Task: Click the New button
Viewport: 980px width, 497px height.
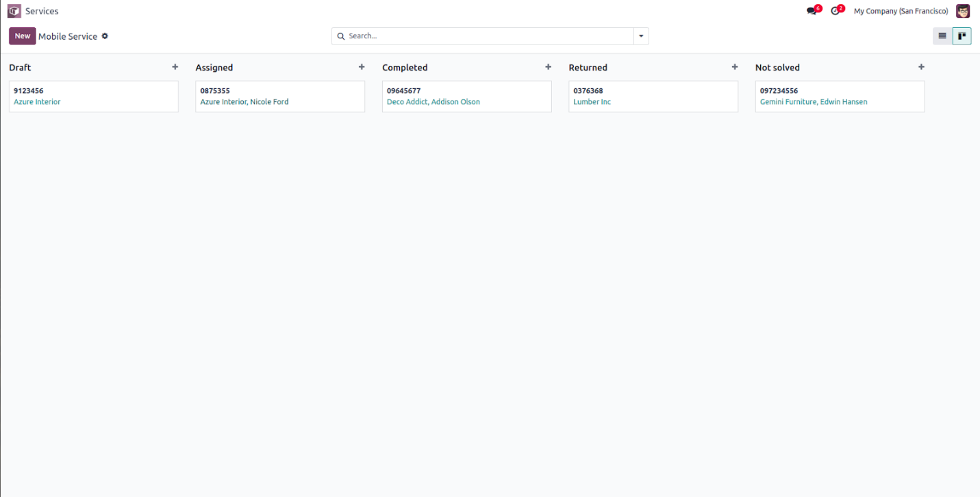Action: [x=23, y=36]
